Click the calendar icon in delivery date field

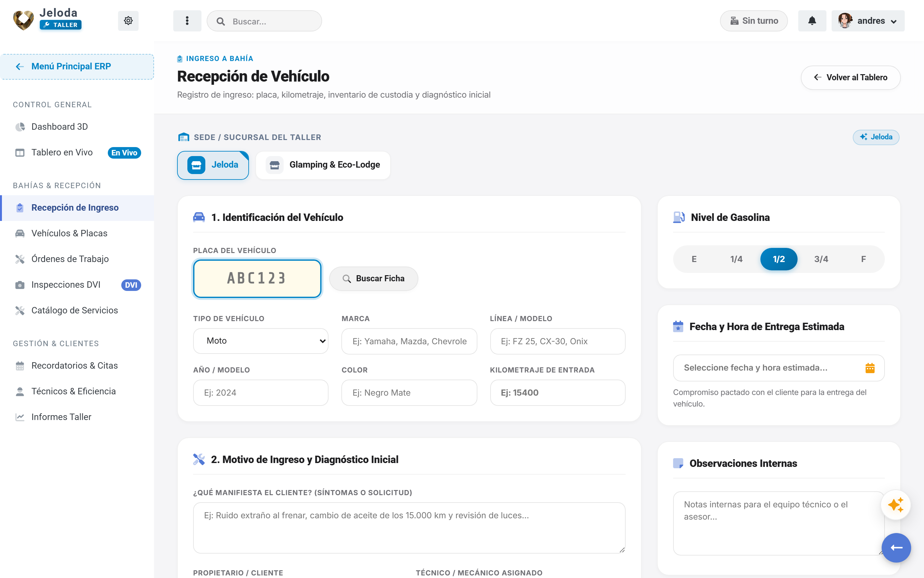[870, 368]
